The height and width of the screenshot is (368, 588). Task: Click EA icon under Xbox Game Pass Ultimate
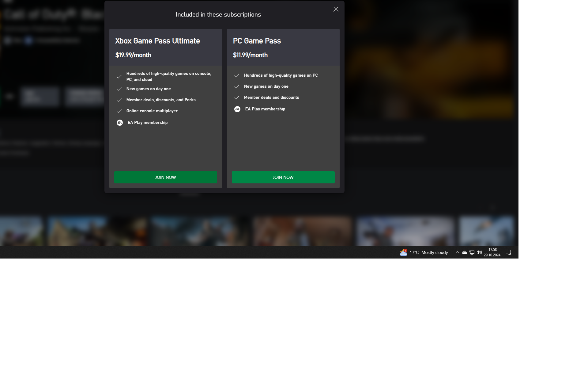pyautogui.click(x=120, y=123)
